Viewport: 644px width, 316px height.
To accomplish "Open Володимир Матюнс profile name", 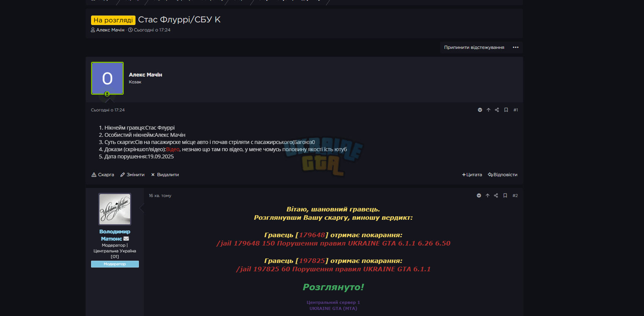I will coord(115,235).
